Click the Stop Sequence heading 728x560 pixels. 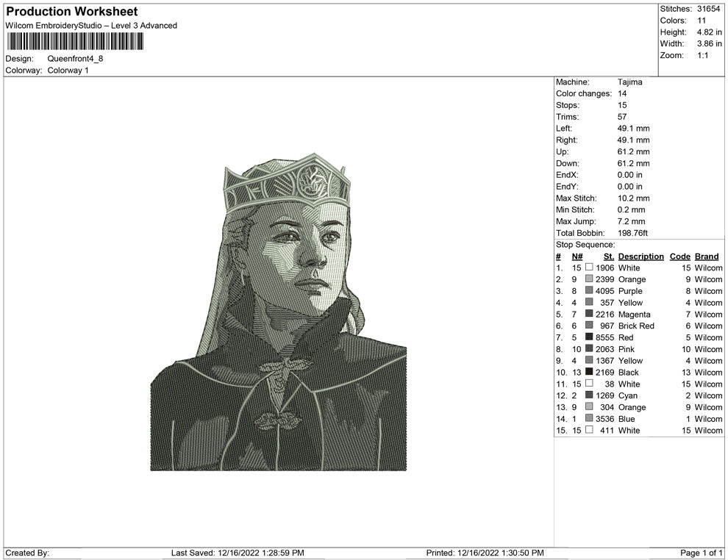[x=585, y=245]
